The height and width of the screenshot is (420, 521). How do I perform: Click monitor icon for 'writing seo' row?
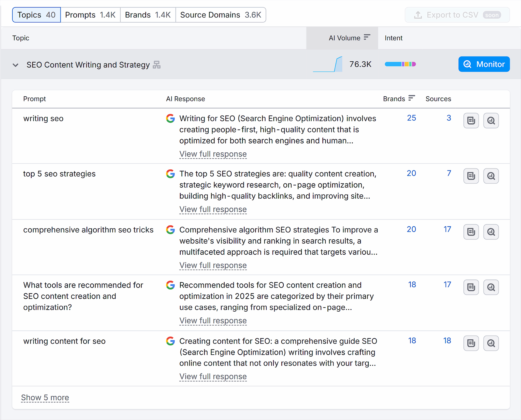coord(491,121)
